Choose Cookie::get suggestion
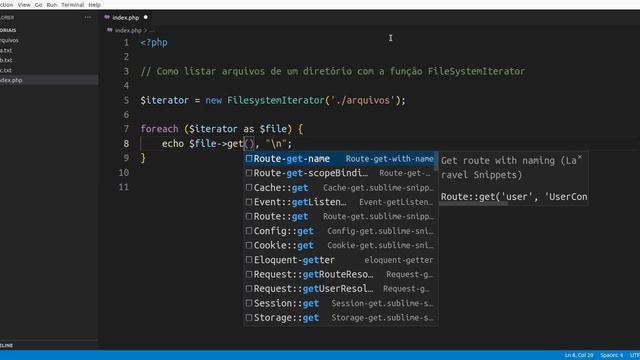640x360 pixels. [x=340, y=245]
